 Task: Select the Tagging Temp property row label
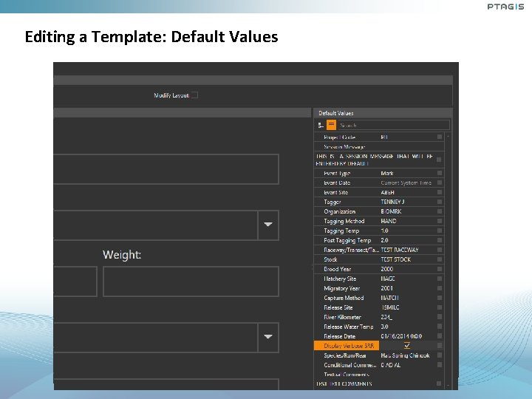[x=341, y=231]
